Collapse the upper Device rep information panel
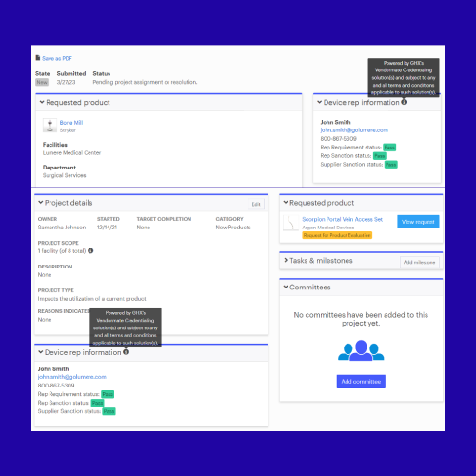This screenshot has height=476, width=476. click(319, 102)
